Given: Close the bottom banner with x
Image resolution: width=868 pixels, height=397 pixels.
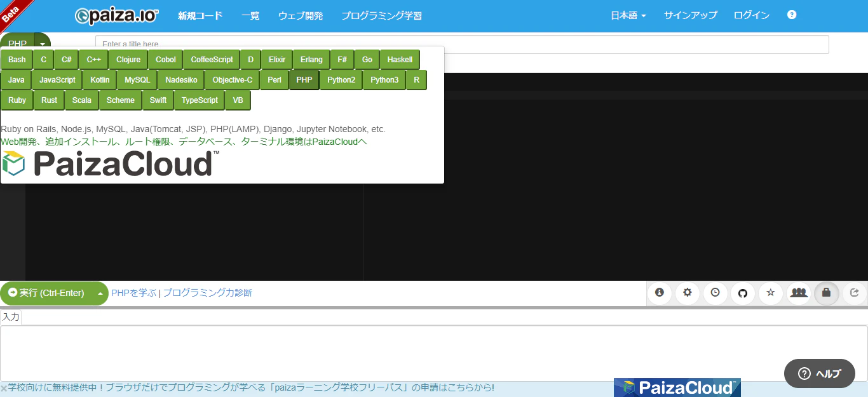Looking at the screenshot, I should pos(4,388).
